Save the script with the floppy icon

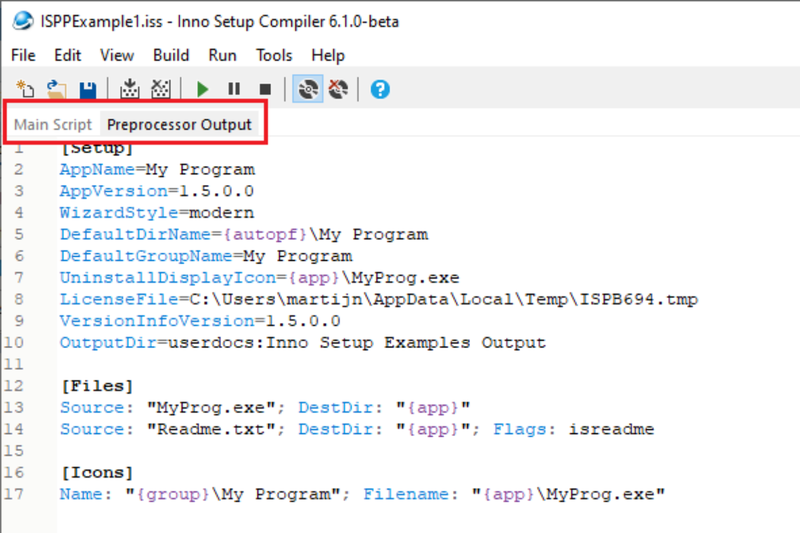tap(88, 89)
